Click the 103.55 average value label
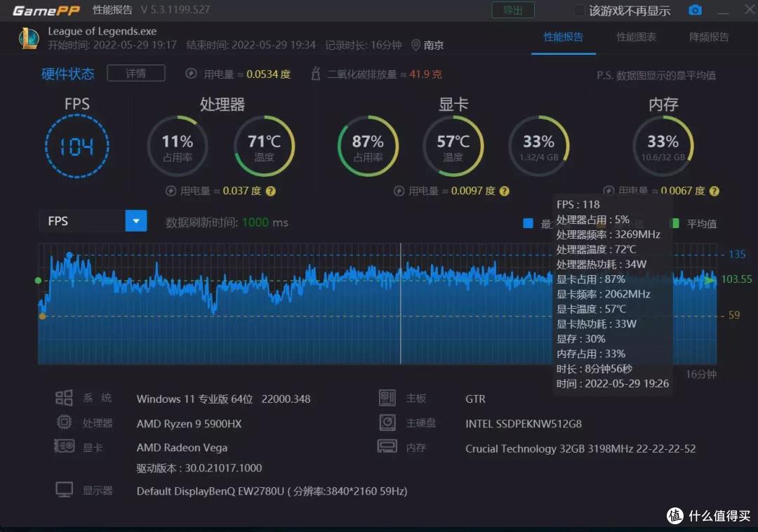The width and height of the screenshot is (758, 532). click(x=736, y=279)
